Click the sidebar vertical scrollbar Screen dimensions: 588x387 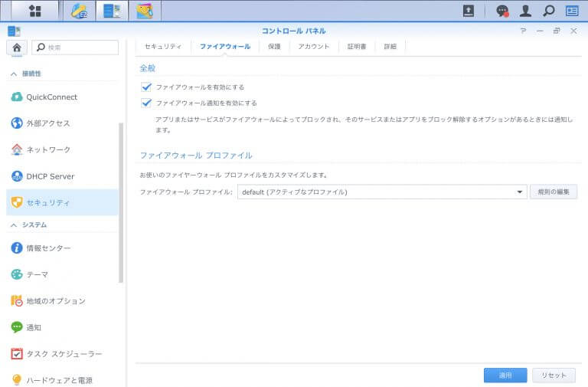point(121,203)
